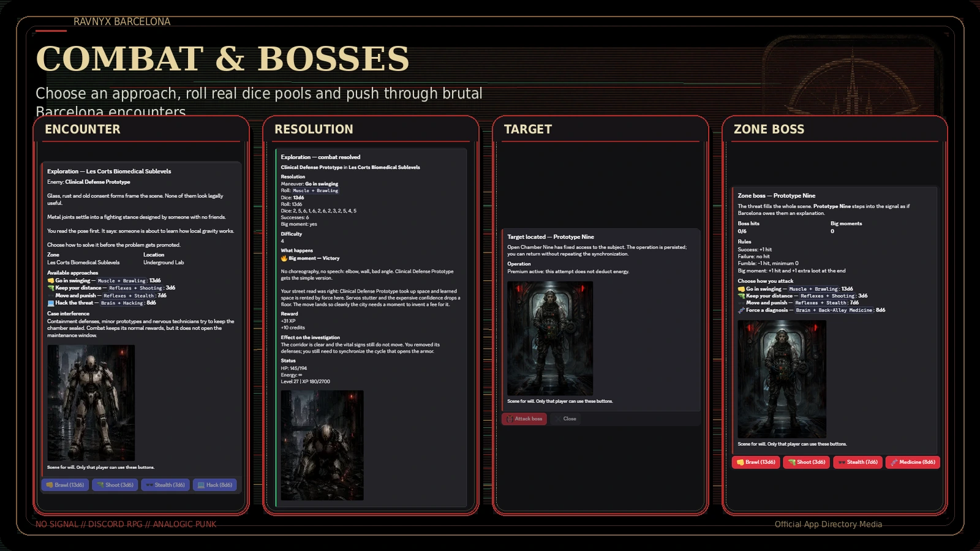
Task: Click the Brain + Hacking tag
Action: click(x=122, y=303)
